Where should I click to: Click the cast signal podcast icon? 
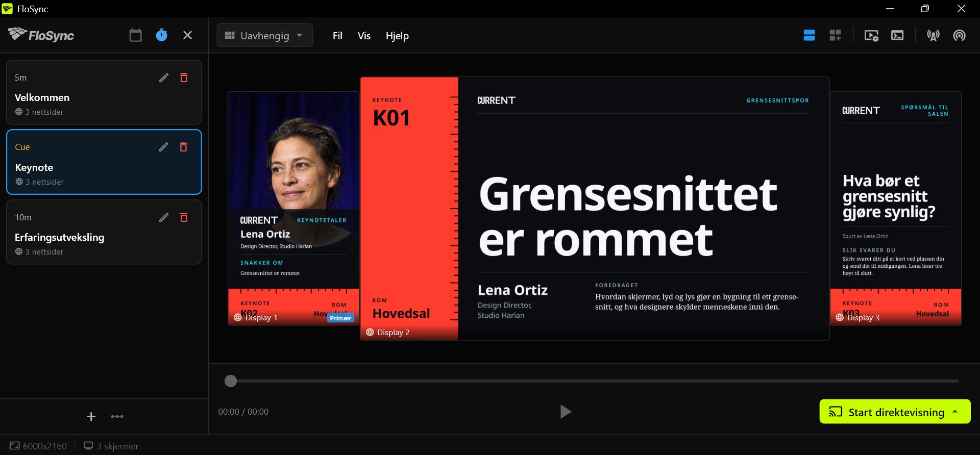(959, 35)
